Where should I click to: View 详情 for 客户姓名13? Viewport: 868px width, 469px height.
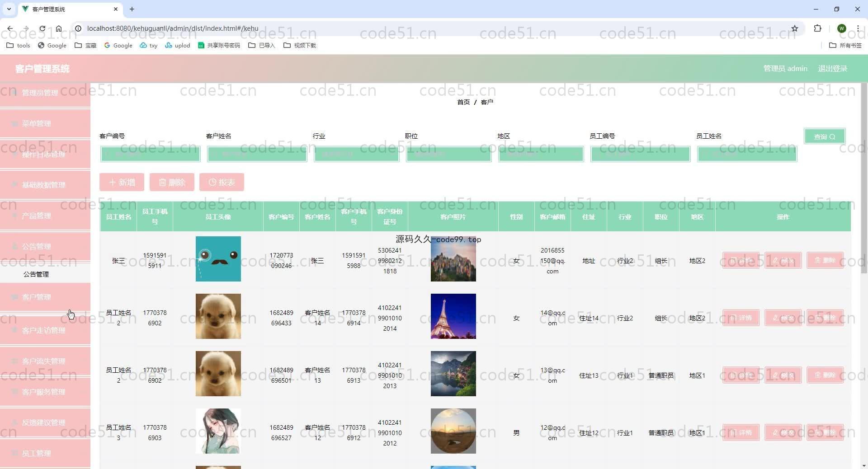[741, 375]
